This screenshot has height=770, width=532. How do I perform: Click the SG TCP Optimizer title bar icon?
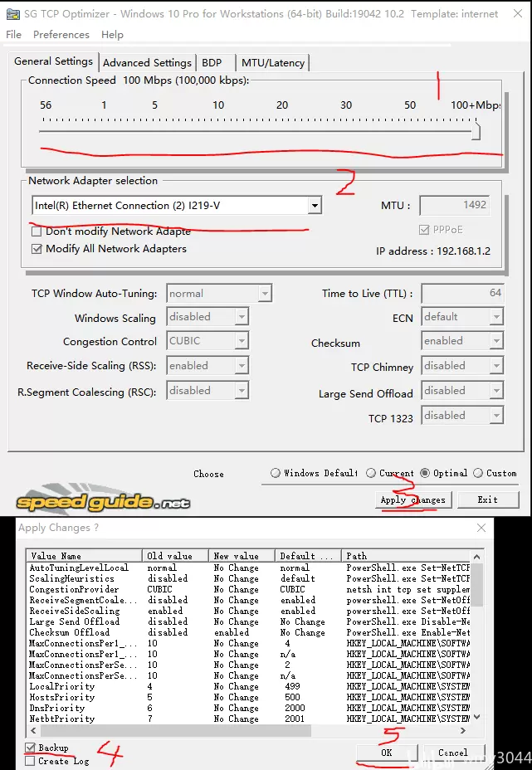(12, 14)
